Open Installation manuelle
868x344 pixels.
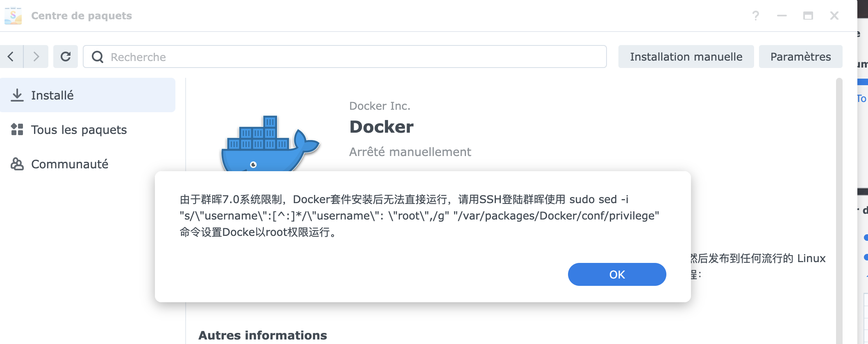coord(686,57)
